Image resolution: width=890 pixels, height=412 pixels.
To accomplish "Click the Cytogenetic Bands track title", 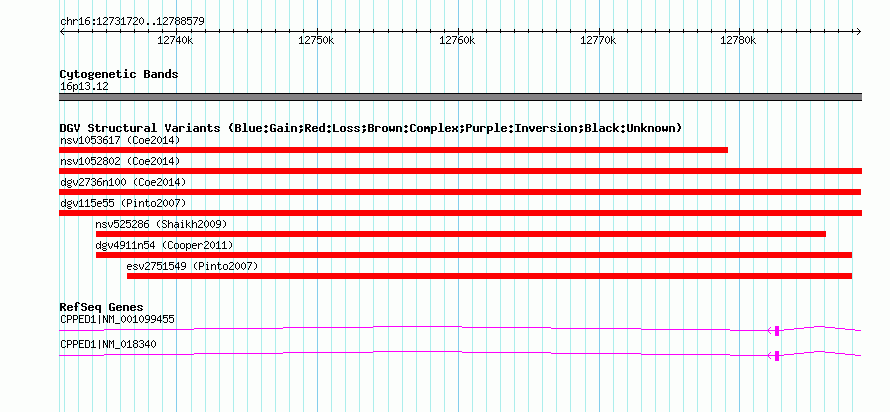I will coord(119,74).
